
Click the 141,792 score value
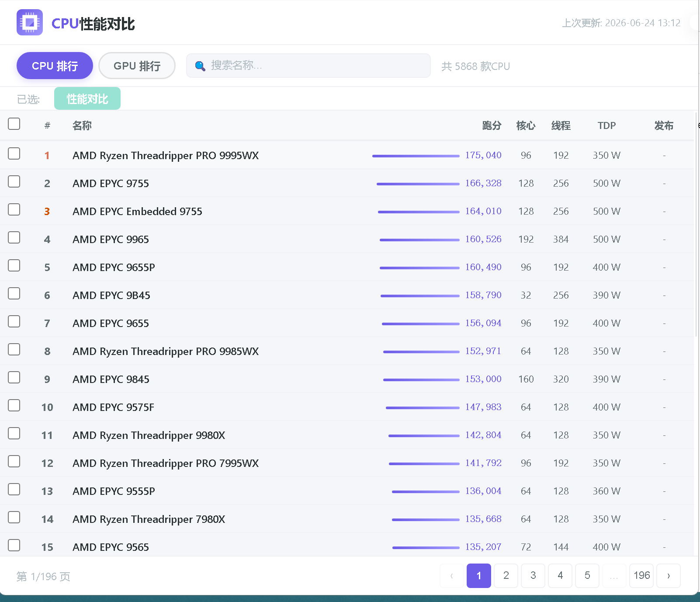point(483,463)
